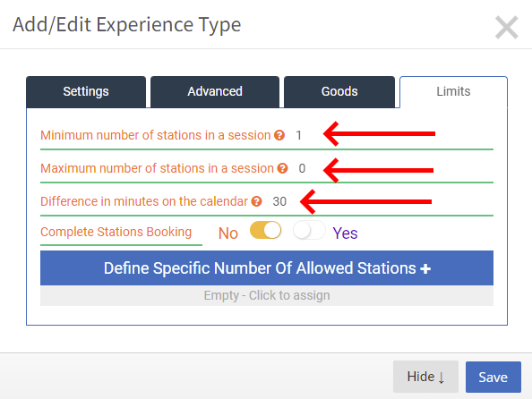This screenshot has height=399, width=532.
Task: Open the Goods tab
Action: (339, 92)
